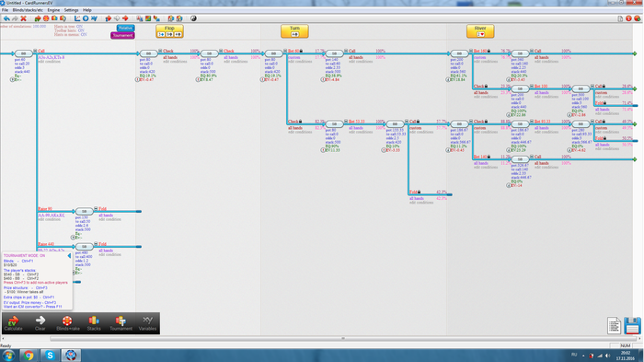644x362 pixels.
Task: Select third flop card slot
Action: click(178, 35)
